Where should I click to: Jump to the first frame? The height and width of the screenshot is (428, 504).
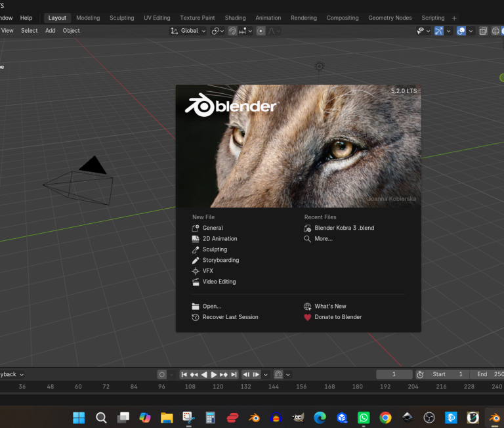(184, 374)
